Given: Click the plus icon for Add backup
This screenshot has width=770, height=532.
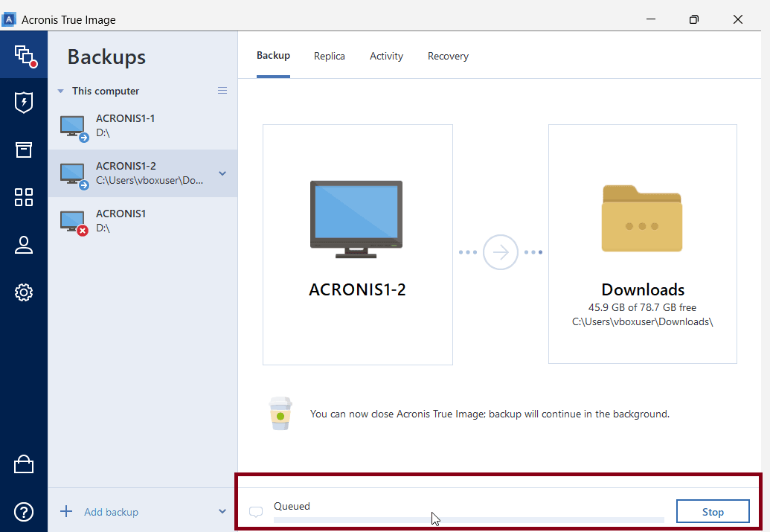Looking at the screenshot, I should point(66,511).
